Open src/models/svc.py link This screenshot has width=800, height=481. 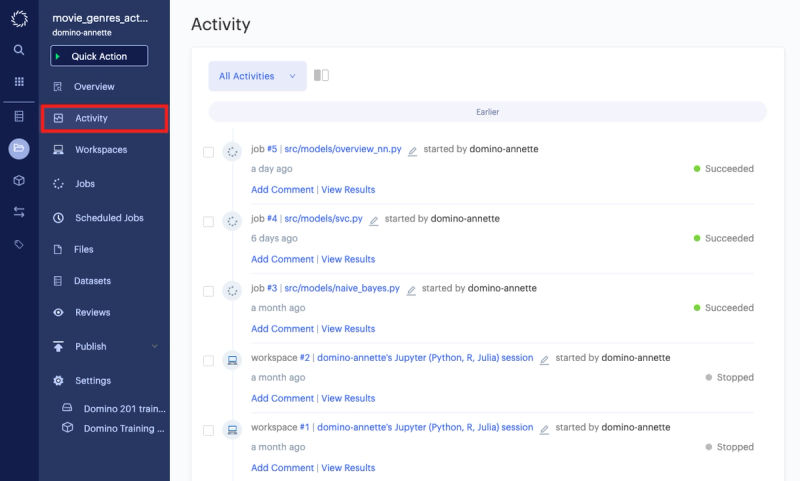click(x=323, y=218)
